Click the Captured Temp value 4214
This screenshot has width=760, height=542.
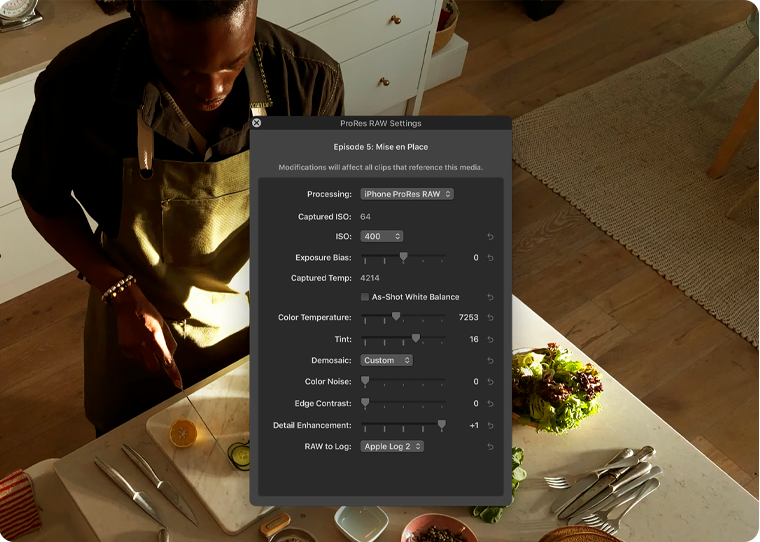[x=370, y=278]
